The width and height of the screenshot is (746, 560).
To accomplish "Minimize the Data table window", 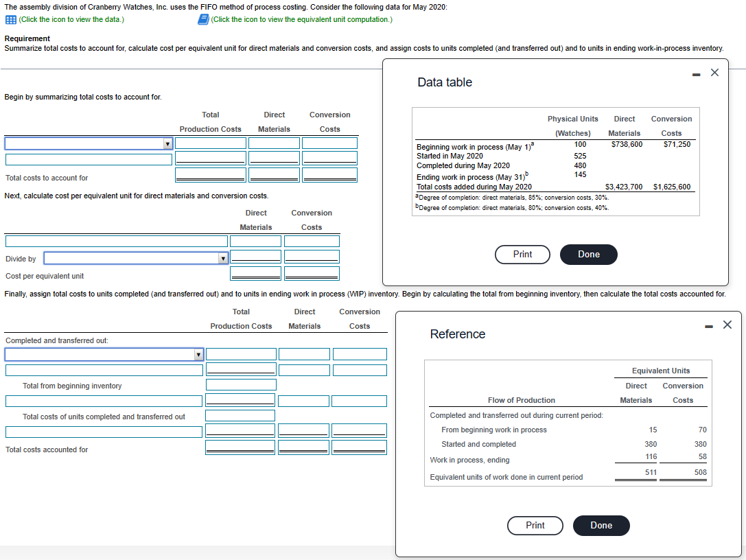I will click(695, 72).
